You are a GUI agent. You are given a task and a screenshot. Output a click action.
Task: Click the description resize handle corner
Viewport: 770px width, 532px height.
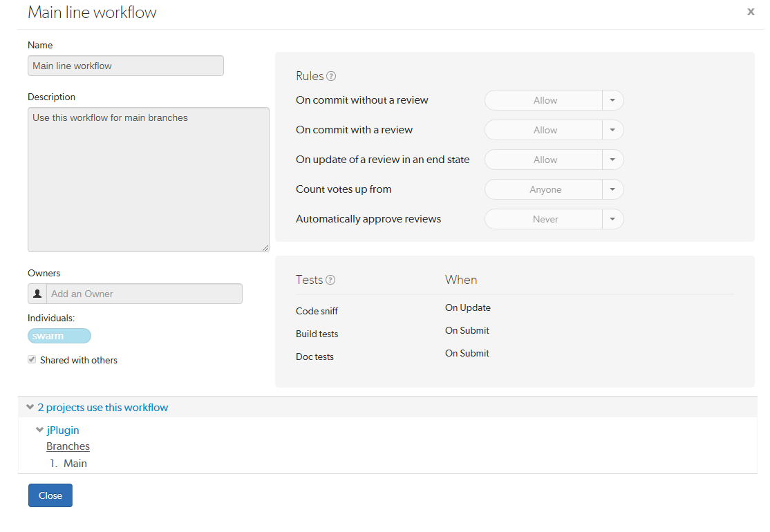click(265, 248)
